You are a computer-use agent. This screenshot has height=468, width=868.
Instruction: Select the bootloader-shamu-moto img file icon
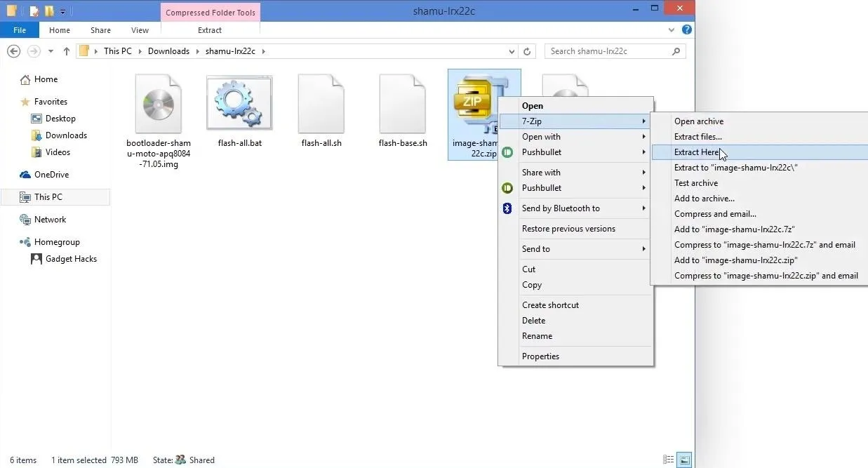pyautogui.click(x=158, y=104)
